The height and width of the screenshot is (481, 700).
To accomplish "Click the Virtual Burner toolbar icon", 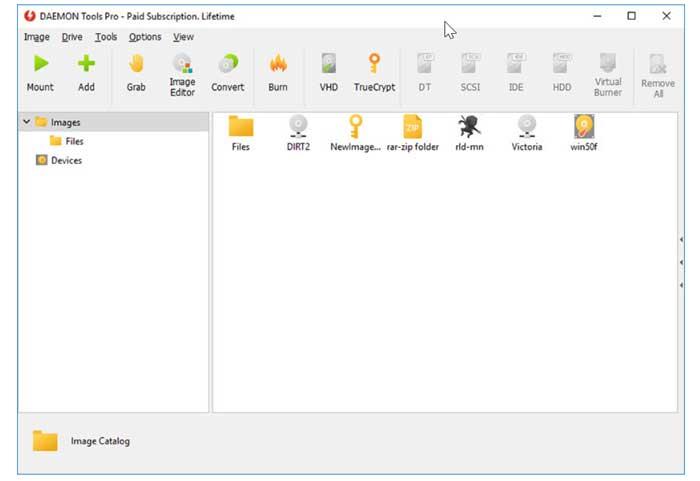I will tap(608, 63).
